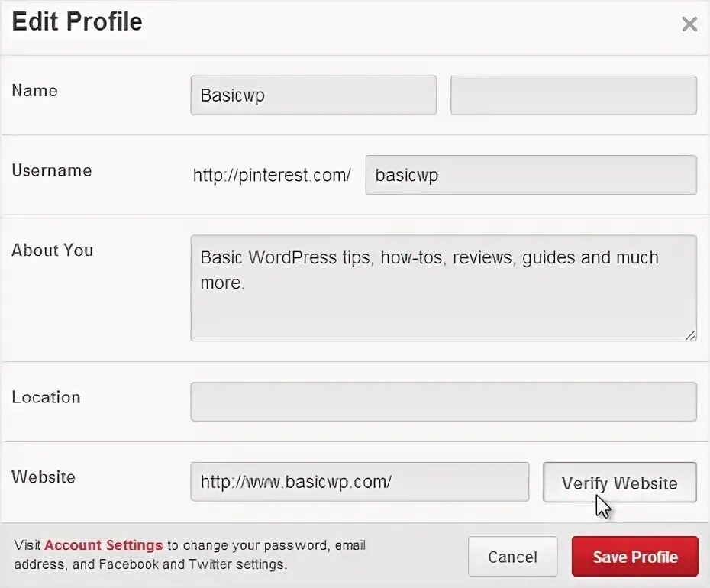Click the About You label
The image size is (710, 588).
coord(53,250)
